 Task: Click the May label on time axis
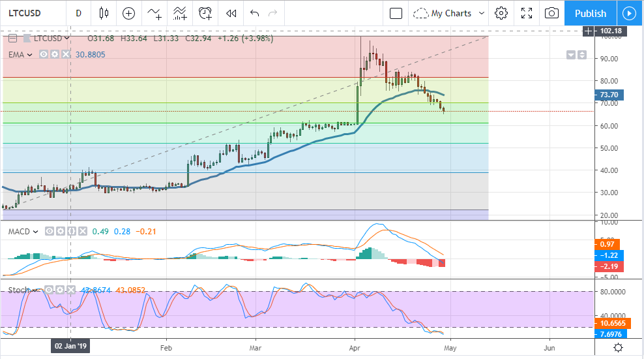[x=450, y=348]
